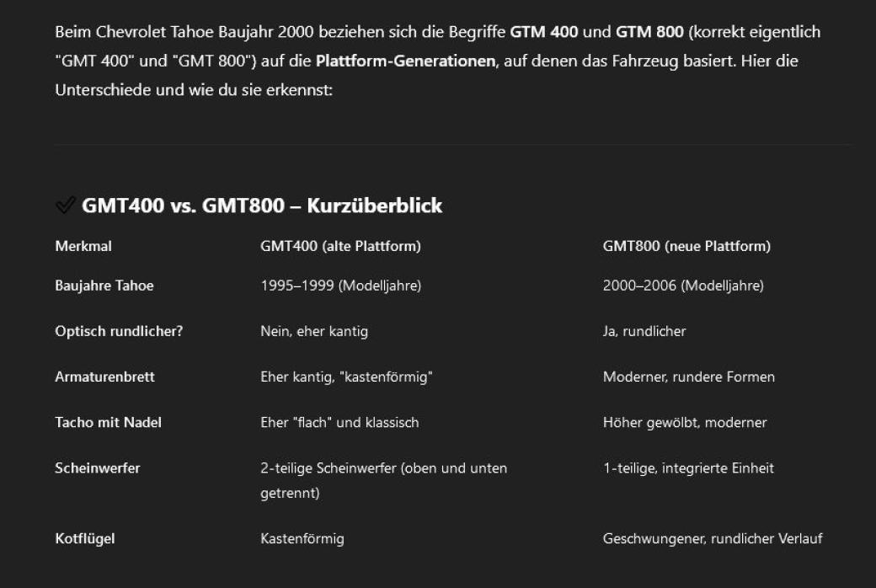Click the "1-teilige, integrierte Einheit" cell

(x=688, y=468)
